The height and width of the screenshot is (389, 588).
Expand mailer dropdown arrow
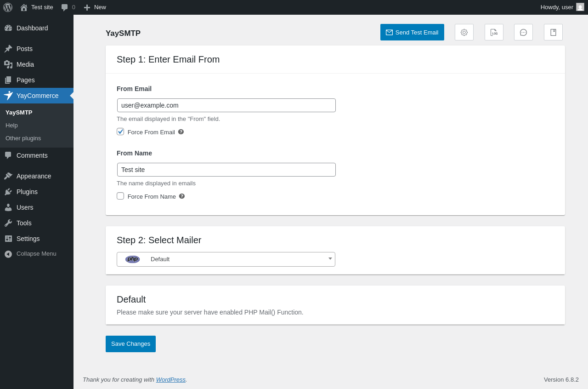pyautogui.click(x=330, y=259)
